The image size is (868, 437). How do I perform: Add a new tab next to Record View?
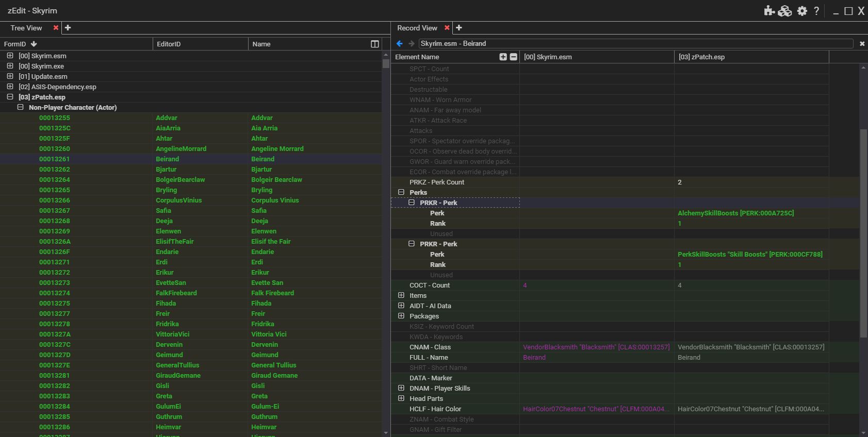pos(459,28)
